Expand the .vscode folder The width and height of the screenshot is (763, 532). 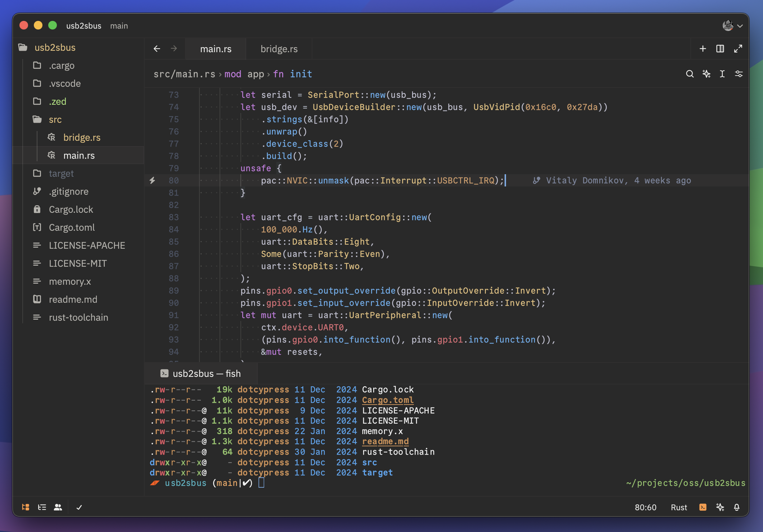pyautogui.click(x=78, y=84)
